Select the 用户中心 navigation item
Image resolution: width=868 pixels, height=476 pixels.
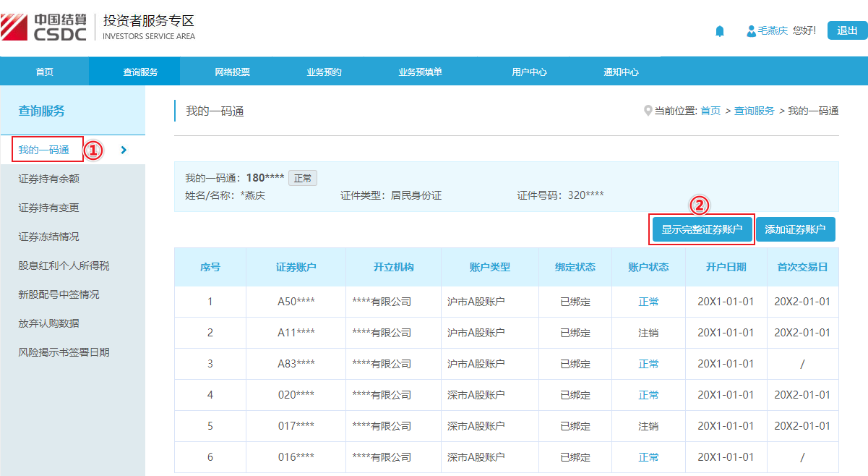click(529, 72)
